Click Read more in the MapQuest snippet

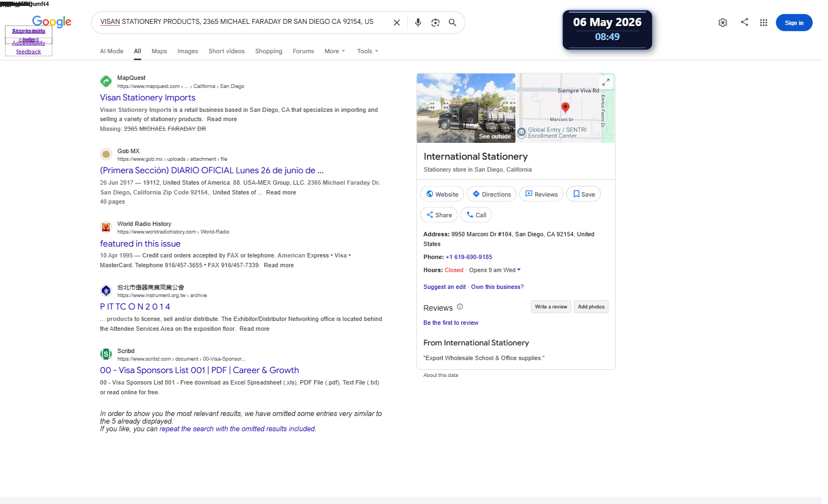tap(222, 119)
